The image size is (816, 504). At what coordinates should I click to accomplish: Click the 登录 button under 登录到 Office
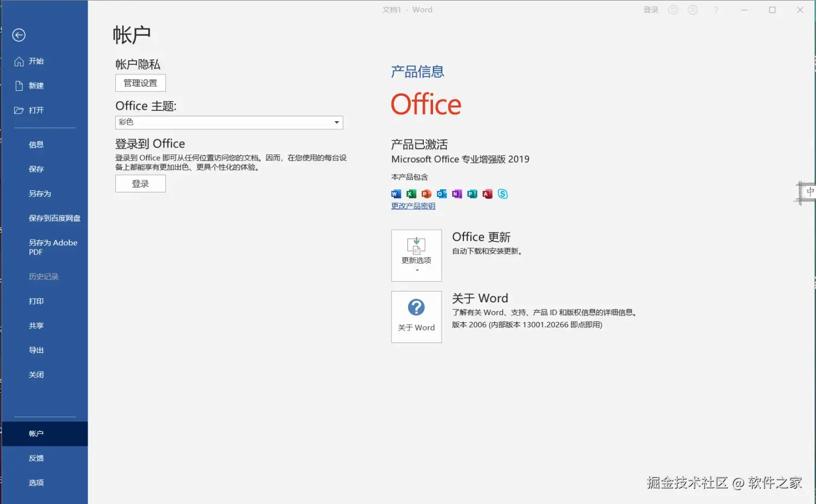coord(140,184)
